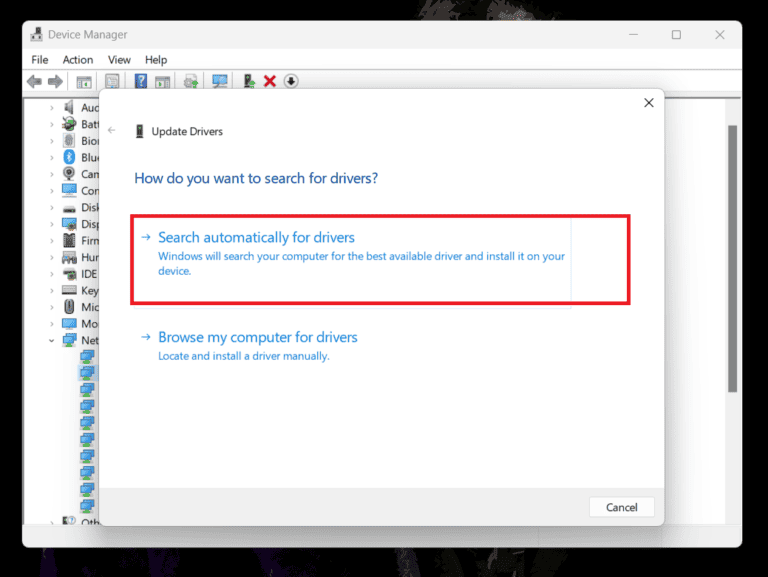Open the File menu

click(x=40, y=60)
